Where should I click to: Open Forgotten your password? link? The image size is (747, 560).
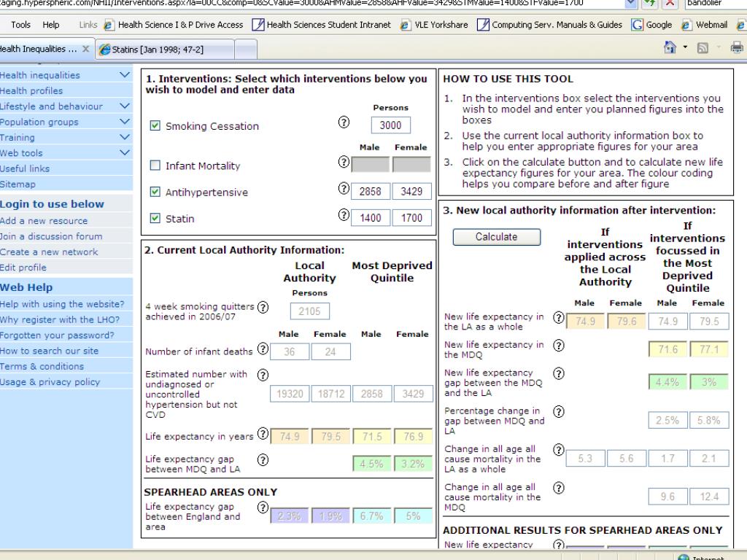pos(57,335)
